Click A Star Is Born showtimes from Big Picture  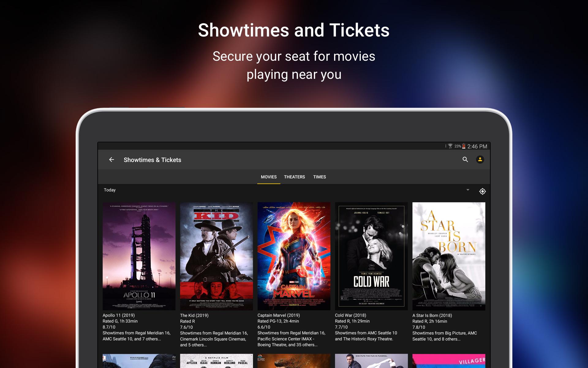(x=445, y=336)
